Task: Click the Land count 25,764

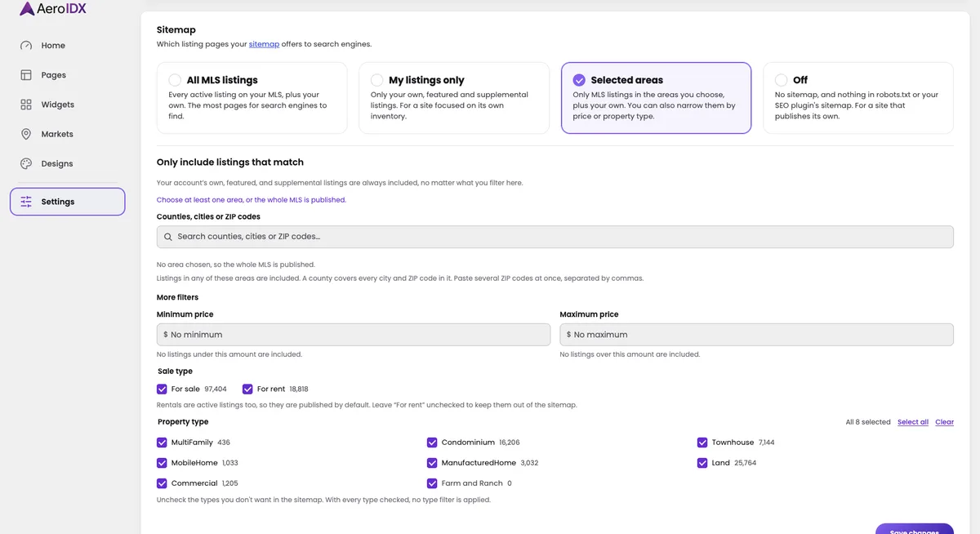Action: tap(745, 463)
